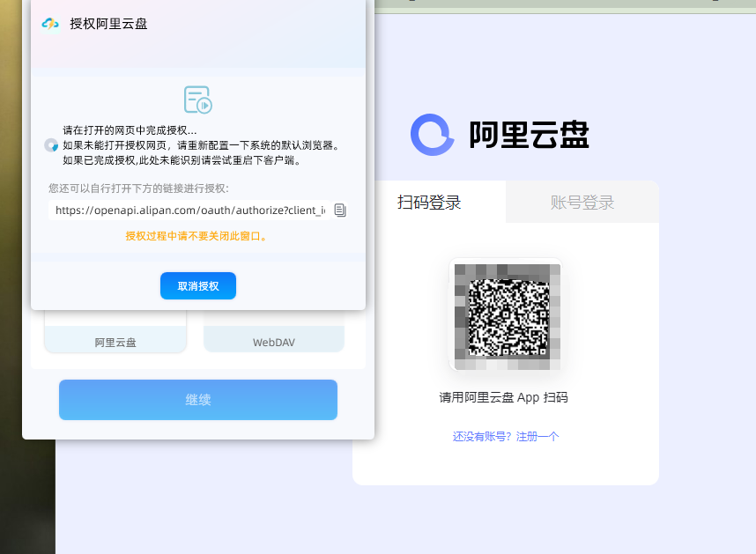Switch to the 账号登录 tab
The width and height of the screenshot is (756, 554).
(582, 202)
